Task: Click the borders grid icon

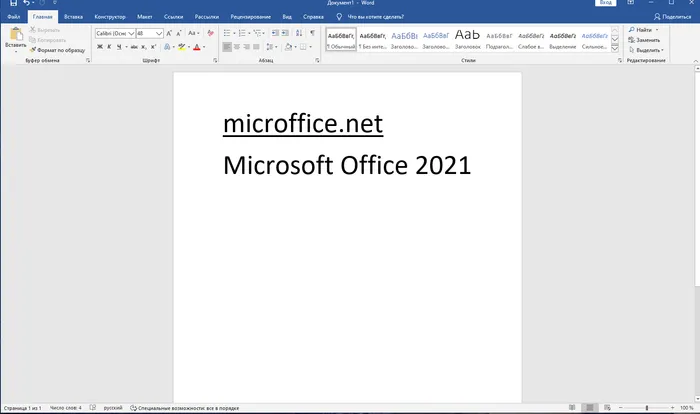Action: pyautogui.click(x=303, y=47)
